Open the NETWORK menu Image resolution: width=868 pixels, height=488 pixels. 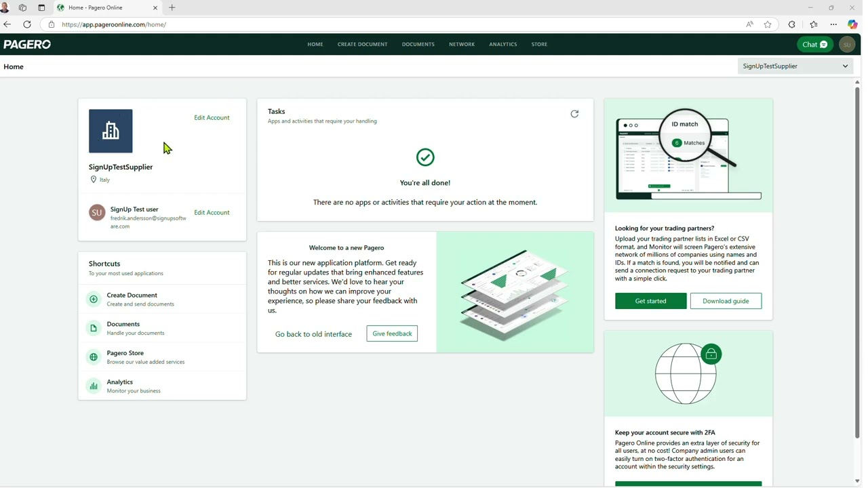(462, 44)
